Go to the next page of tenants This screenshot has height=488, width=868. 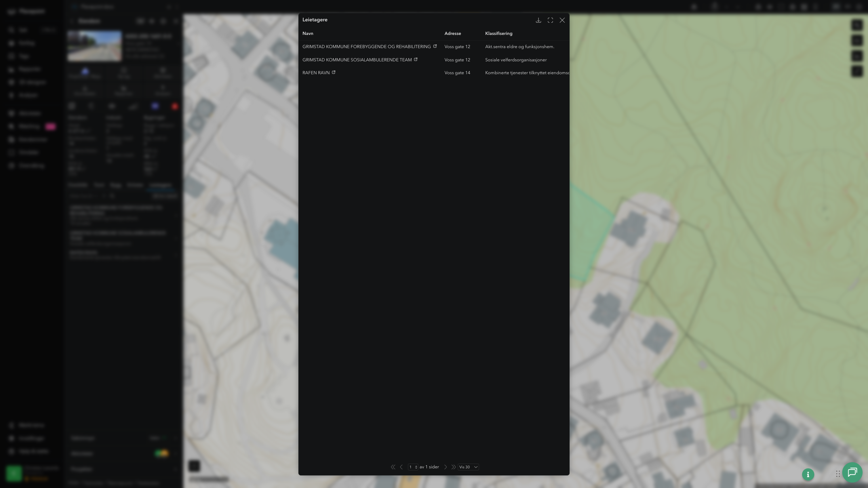[446, 467]
